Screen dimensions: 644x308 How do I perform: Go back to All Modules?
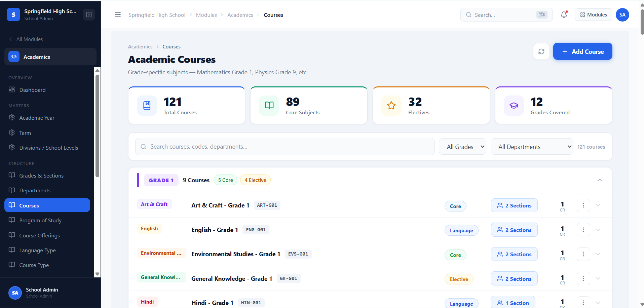point(26,39)
